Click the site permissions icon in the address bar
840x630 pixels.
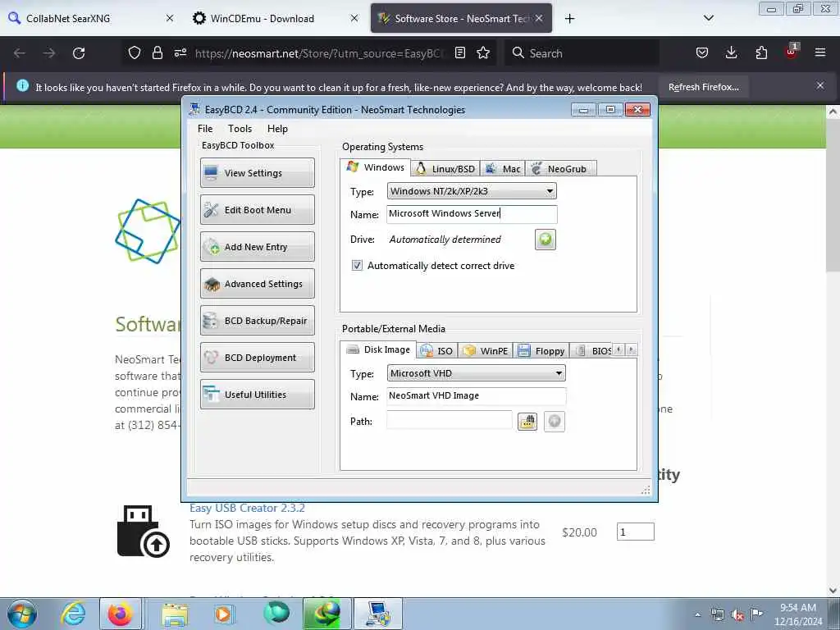tap(180, 52)
